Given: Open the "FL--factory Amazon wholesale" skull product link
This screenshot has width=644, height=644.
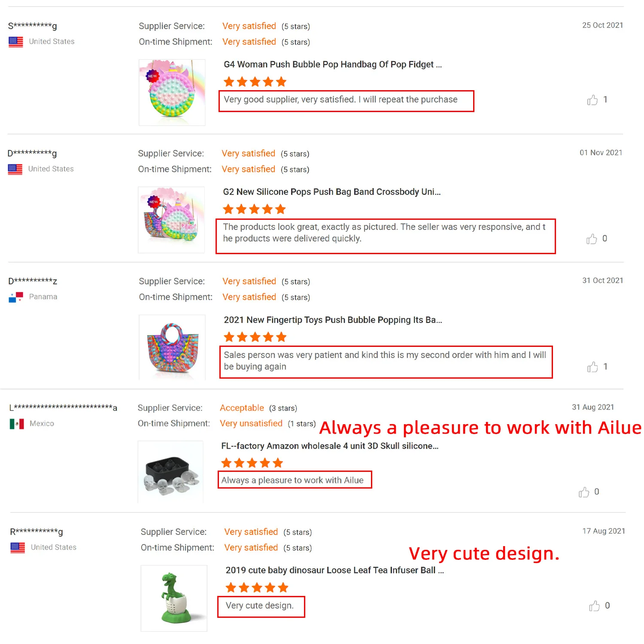Looking at the screenshot, I should point(329,446).
